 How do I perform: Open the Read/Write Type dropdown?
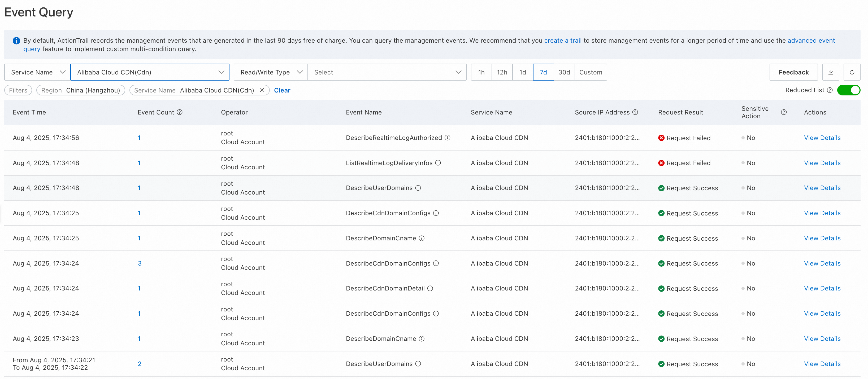271,72
